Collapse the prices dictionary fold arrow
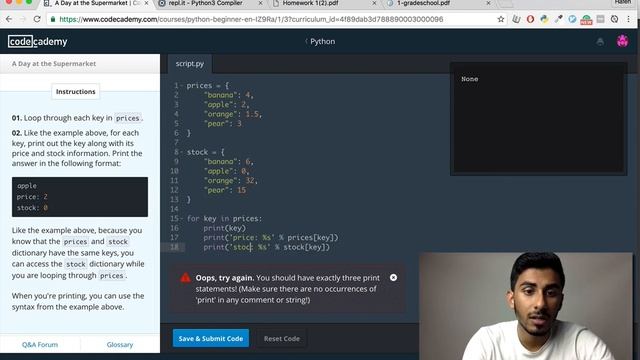Screen dimensions: 640x360 [x=182, y=86]
